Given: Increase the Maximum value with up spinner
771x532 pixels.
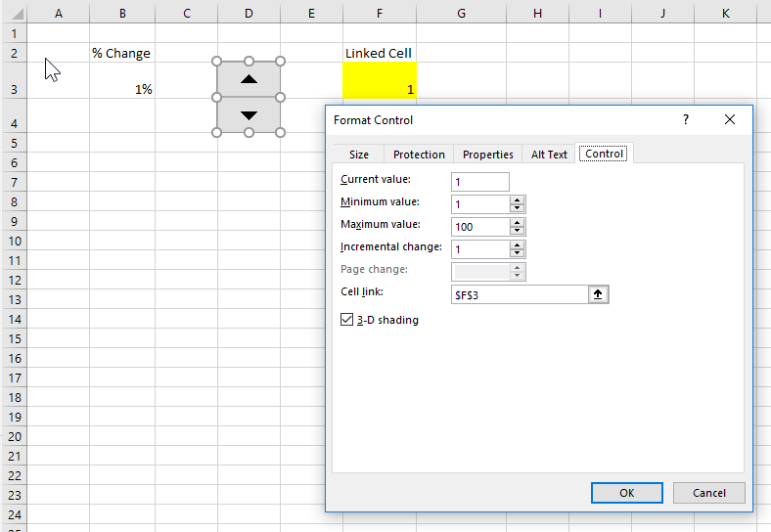Looking at the screenshot, I should click(517, 223).
